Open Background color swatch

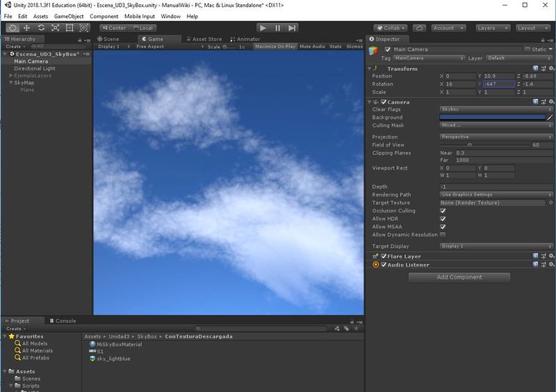(x=492, y=117)
